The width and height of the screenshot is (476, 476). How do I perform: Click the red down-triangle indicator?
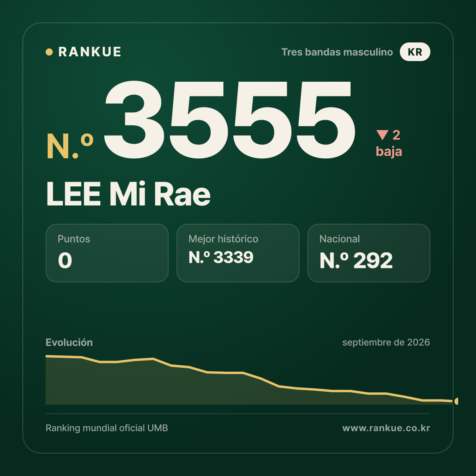pos(382,135)
